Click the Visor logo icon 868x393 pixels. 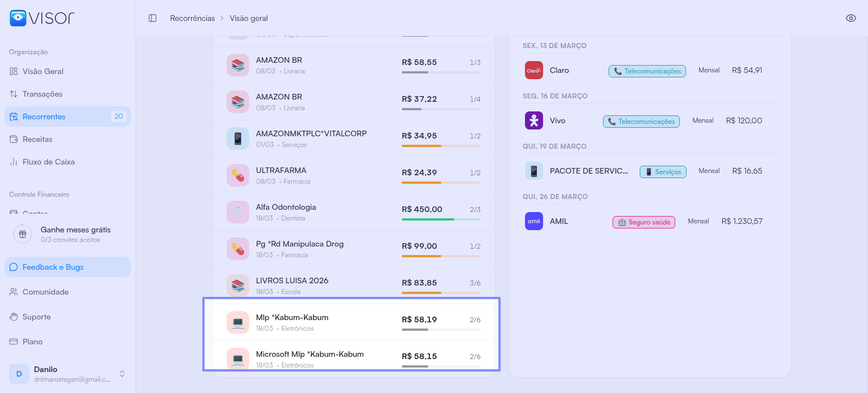(x=18, y=18)
